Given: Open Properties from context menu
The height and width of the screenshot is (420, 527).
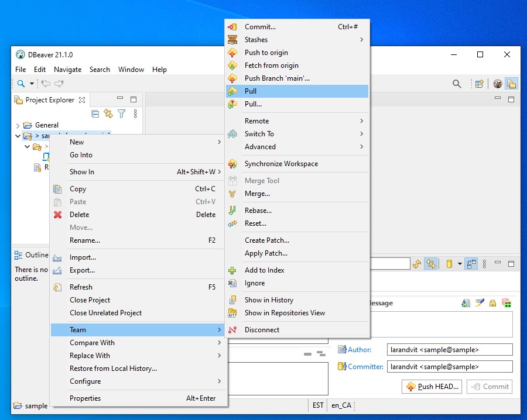Looking at the screenshot, I should (138, 398).
